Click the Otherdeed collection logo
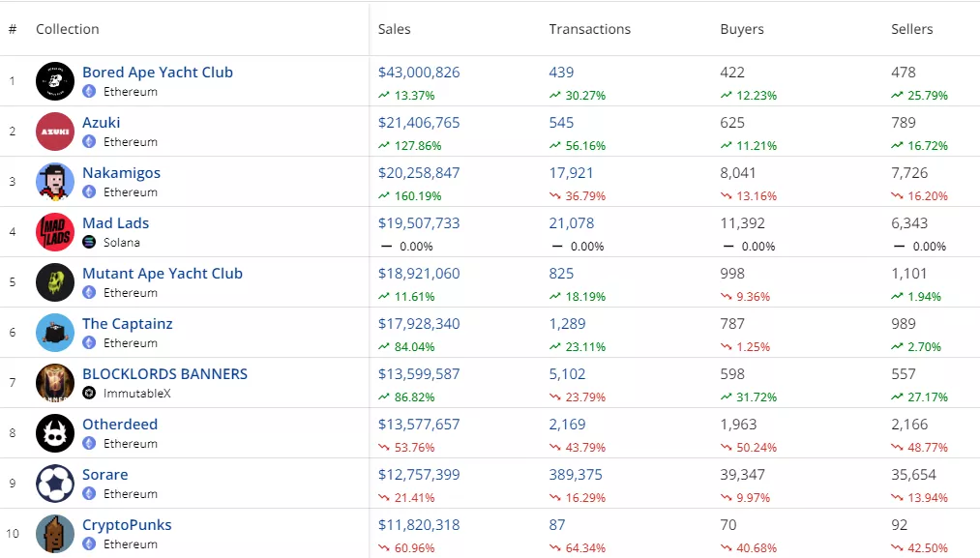Viewport: 980px width, 558px height. 55,433
